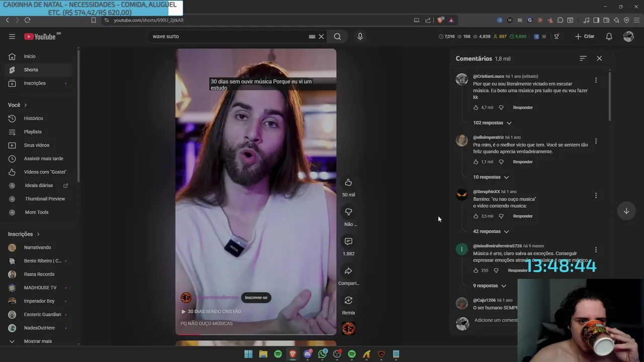644x362 pixels.
Task: Open linked video 30 DIAS SENDO CRISTÃO
Action: click(x=211, y=312)
